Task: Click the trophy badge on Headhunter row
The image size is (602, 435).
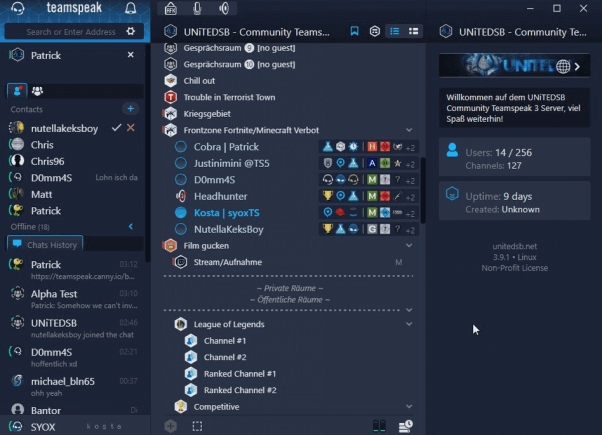Action: tap(327, 196)
